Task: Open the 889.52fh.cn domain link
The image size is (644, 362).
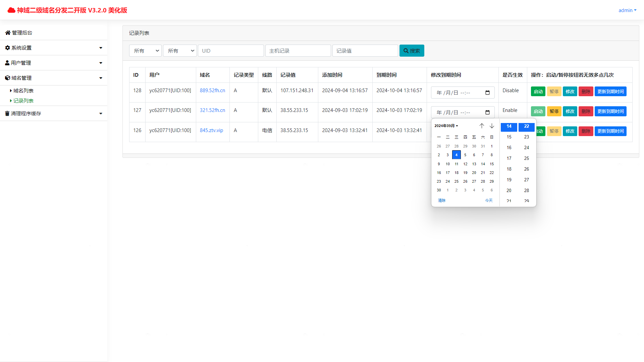Action: [212, 90]
